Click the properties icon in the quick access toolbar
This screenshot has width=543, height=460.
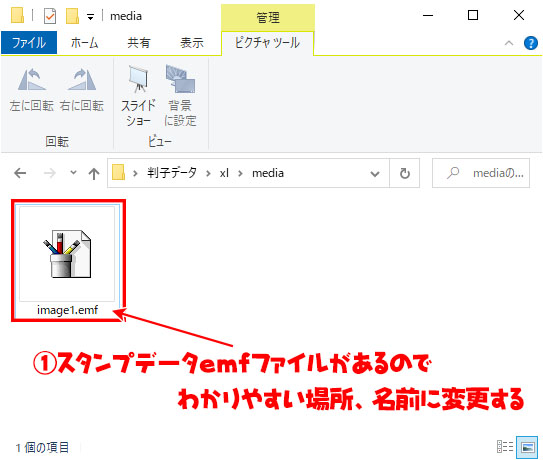coord(50,16)
